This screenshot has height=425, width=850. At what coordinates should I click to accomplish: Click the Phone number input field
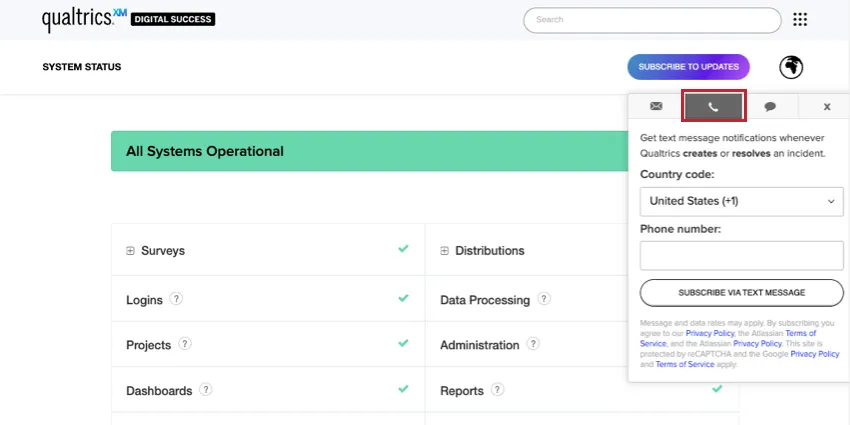coord(741,255)
